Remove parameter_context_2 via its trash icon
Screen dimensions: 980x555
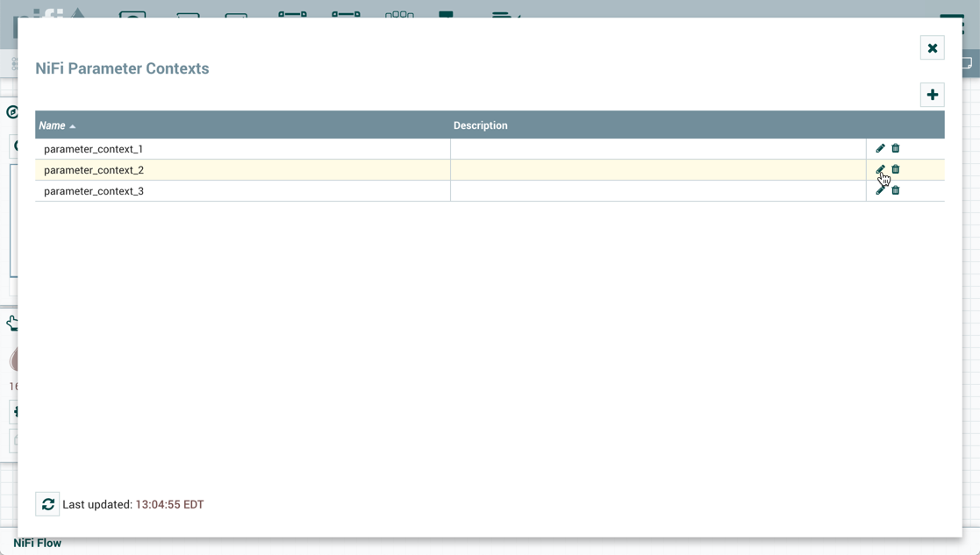[x=895, y=169]
